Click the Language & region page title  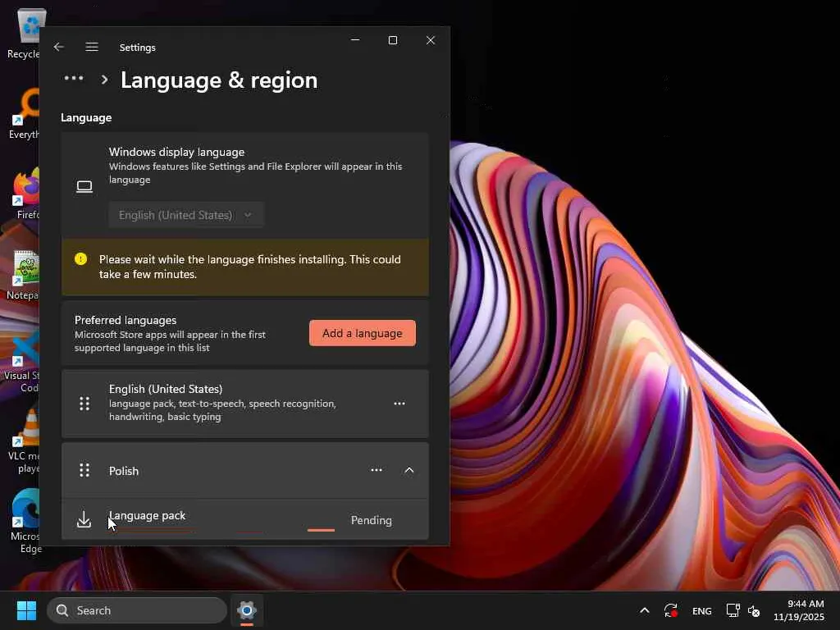click(219, 80)
